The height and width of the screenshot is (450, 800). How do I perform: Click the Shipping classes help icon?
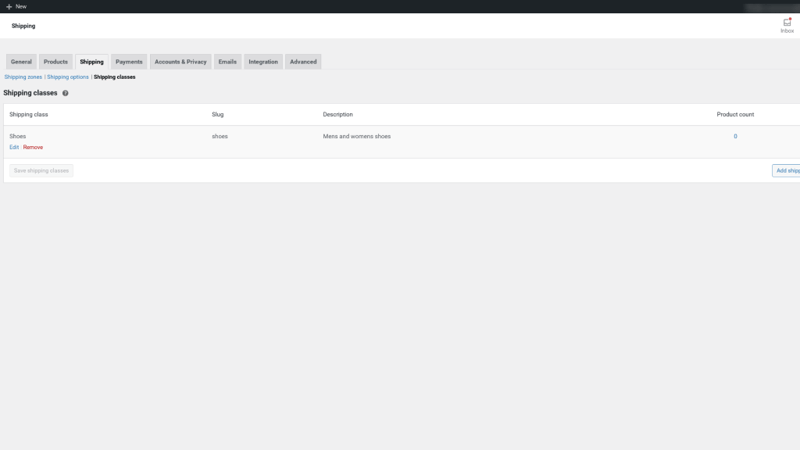pyautogui.click(x=65, y=93)
